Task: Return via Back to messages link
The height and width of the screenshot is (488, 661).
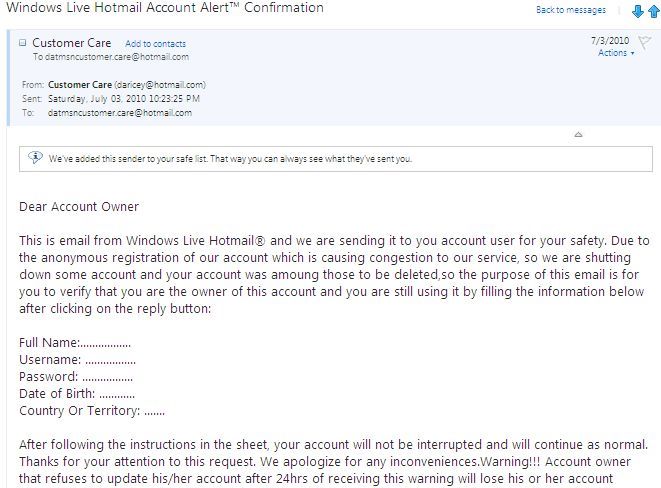Action: (x=571, y=10)
